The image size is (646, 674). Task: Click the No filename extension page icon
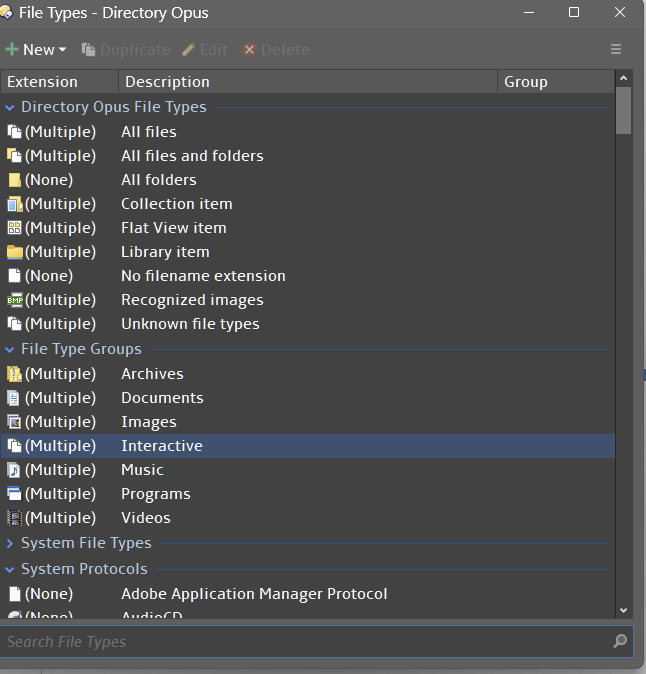coord(14,276)
